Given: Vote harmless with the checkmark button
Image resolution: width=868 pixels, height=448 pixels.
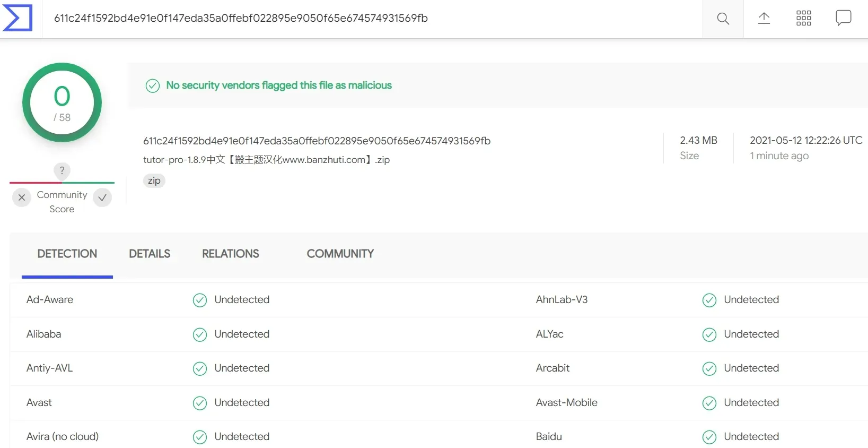Looking at the screenshot, I should point(102,197).
